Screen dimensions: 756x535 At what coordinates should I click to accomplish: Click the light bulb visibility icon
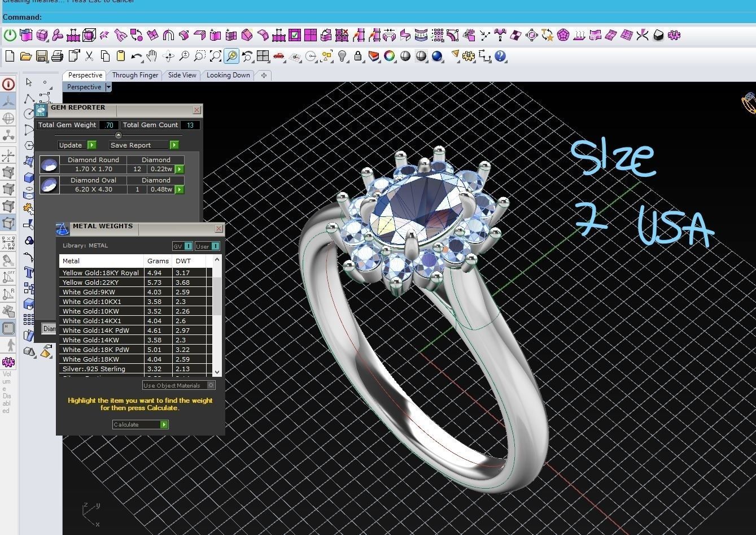pyautogui.click(x=342, y=56)
